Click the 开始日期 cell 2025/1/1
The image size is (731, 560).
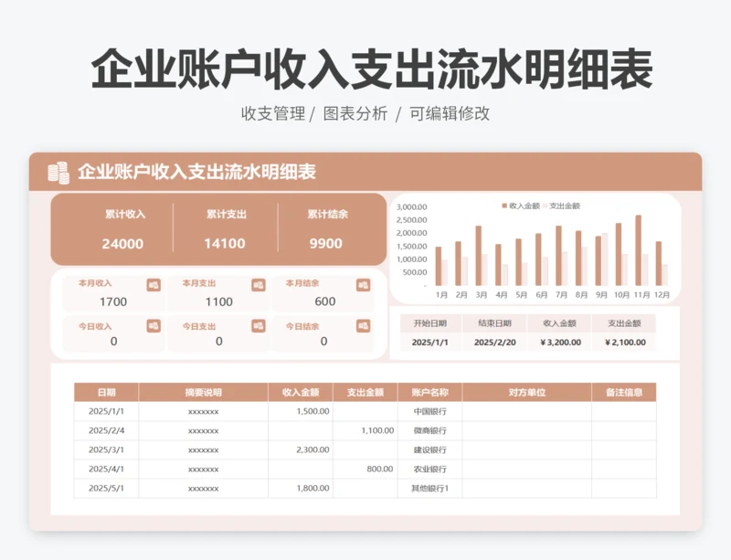point(430,343)
